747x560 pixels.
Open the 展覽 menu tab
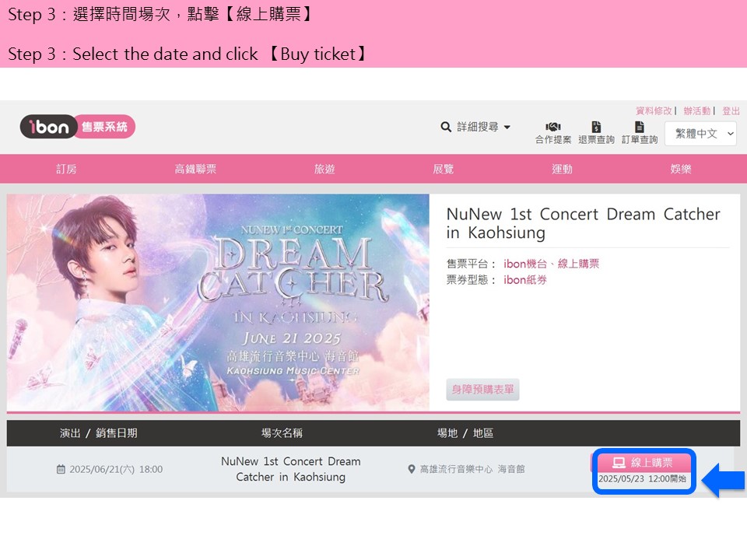(x=443, y=169)
